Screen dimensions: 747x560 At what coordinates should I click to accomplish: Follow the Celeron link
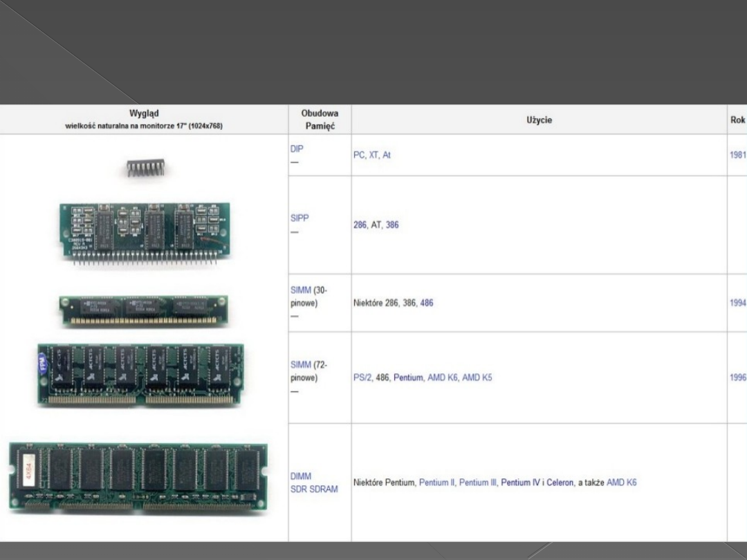(560, 483)
